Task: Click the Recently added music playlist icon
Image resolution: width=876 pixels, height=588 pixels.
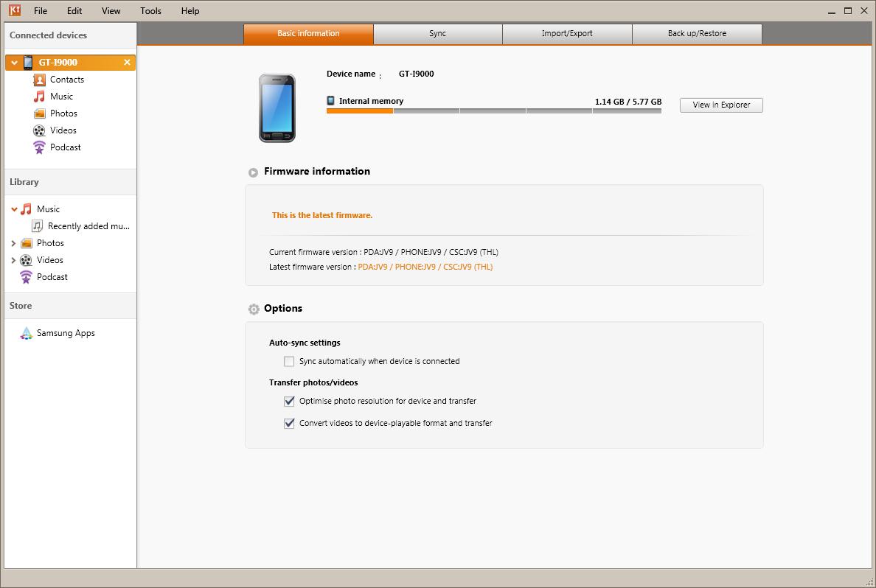Action: [38, 226]
